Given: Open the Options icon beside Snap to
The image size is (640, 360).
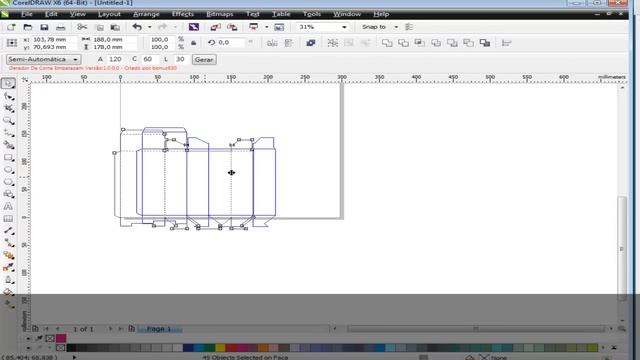Looking at the screenshot, I should point(409,27).
